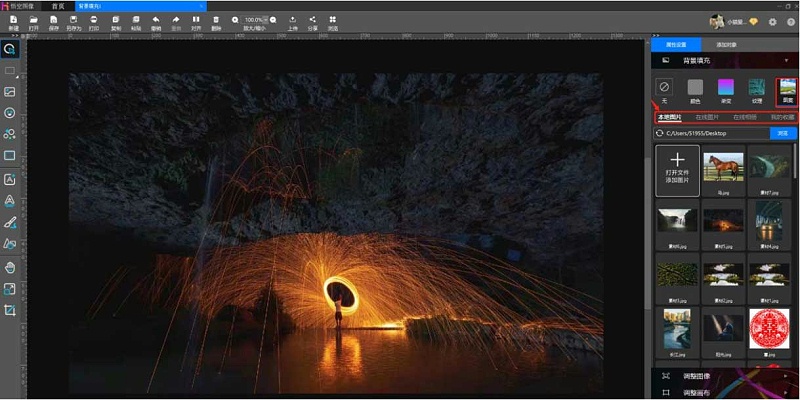
Task: Click the 撤销 (Undo) arrow icon
Action: pyautogui.click(x=157, y=21)
